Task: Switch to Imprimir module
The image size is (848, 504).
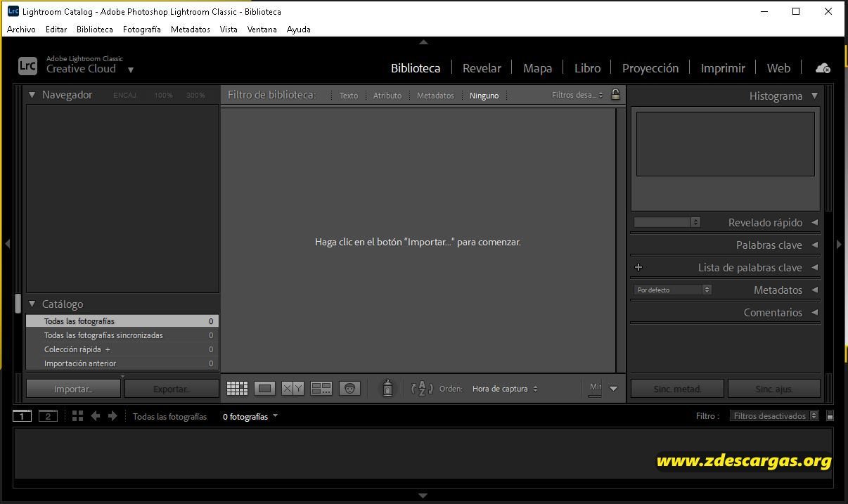Action: (x=723, y=68)
